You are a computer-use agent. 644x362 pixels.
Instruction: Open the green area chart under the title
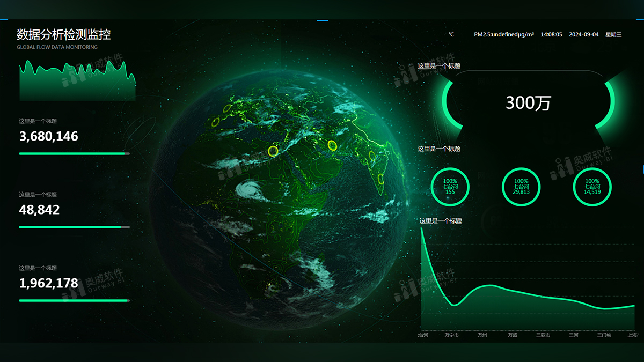(x=77, y=80)
